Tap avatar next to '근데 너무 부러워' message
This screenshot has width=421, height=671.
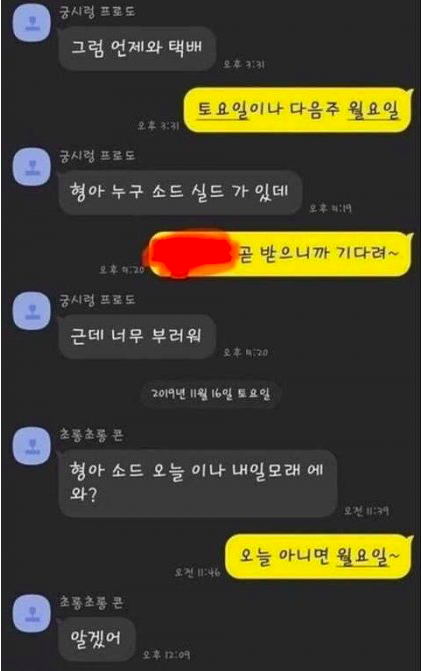(32, 311)
